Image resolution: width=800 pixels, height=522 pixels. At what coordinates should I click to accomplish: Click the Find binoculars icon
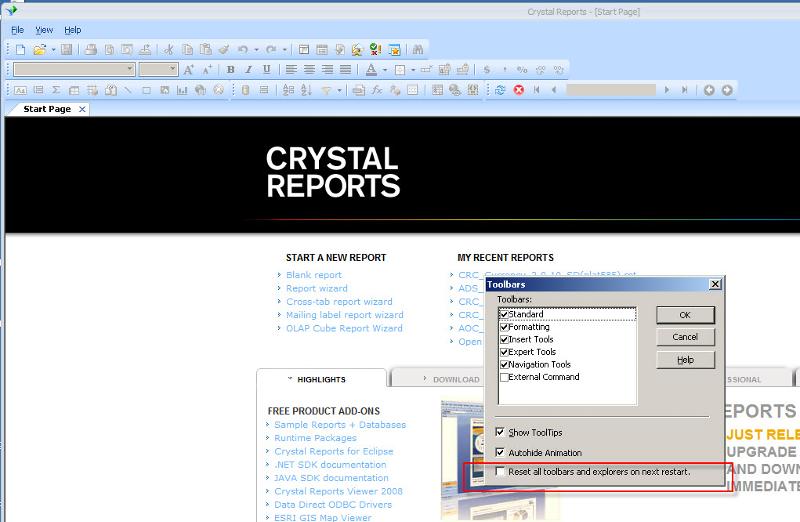(x=418, y=49)
